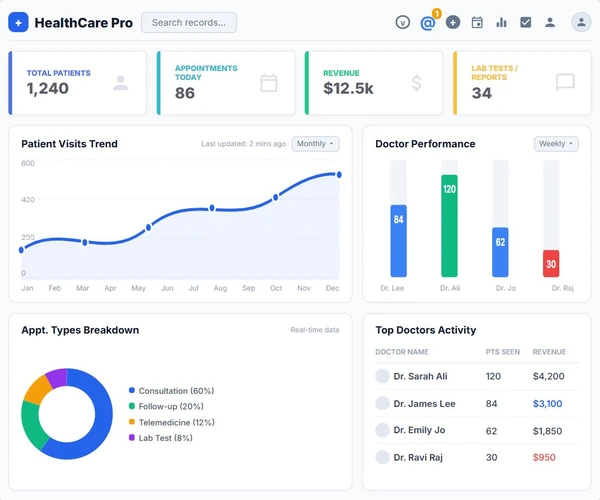The height and width of the screenshot is (500, 600).
Task: Click Dr. Ravi Raj's avatar circle
Action: [382, 457]
